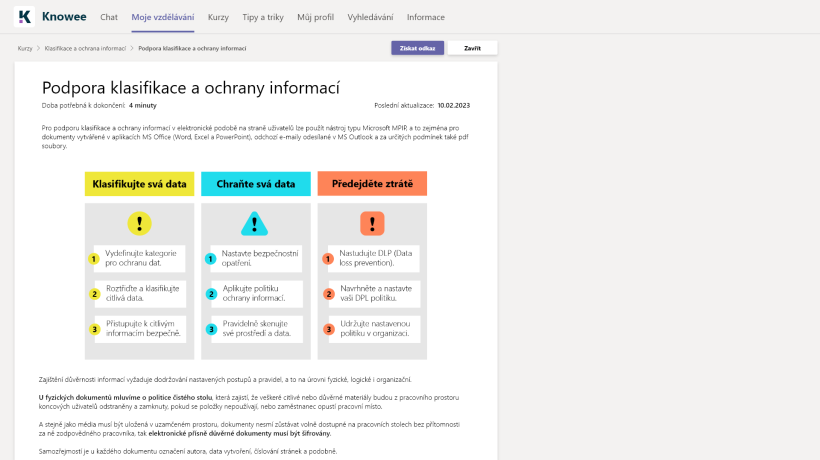Click Klasifikace a ochrana informací breadcrumb
Screen dimensions: 820x460
pyautogui.click(x=85, y=48)
